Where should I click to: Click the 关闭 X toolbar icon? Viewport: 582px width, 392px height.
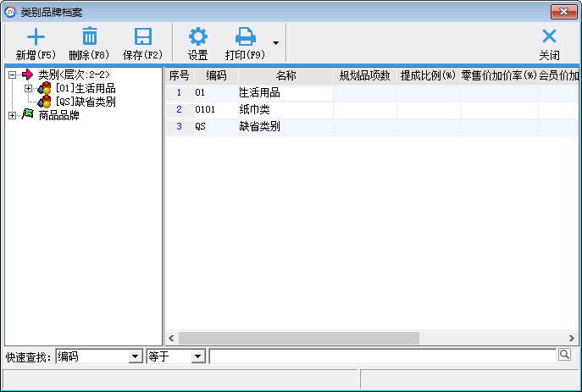549,36
